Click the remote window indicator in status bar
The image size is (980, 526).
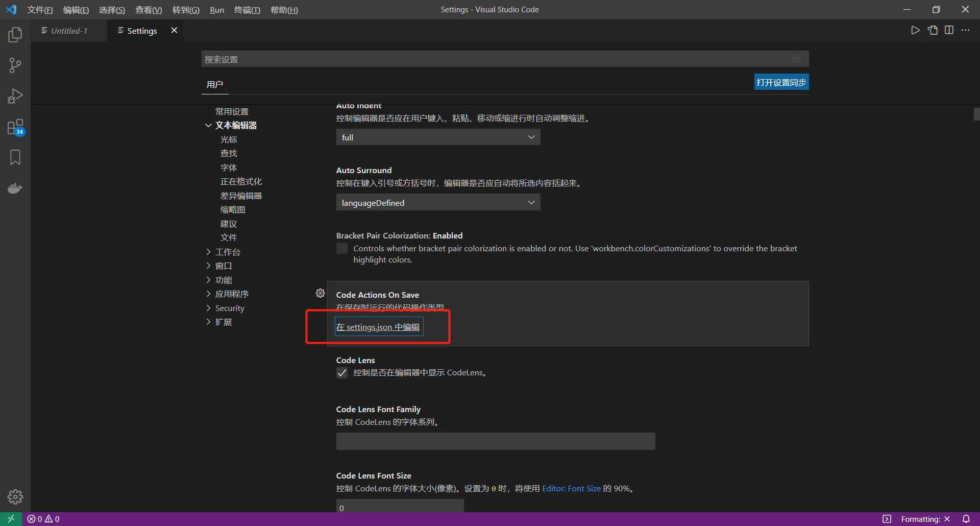click(x=11, y=519)
